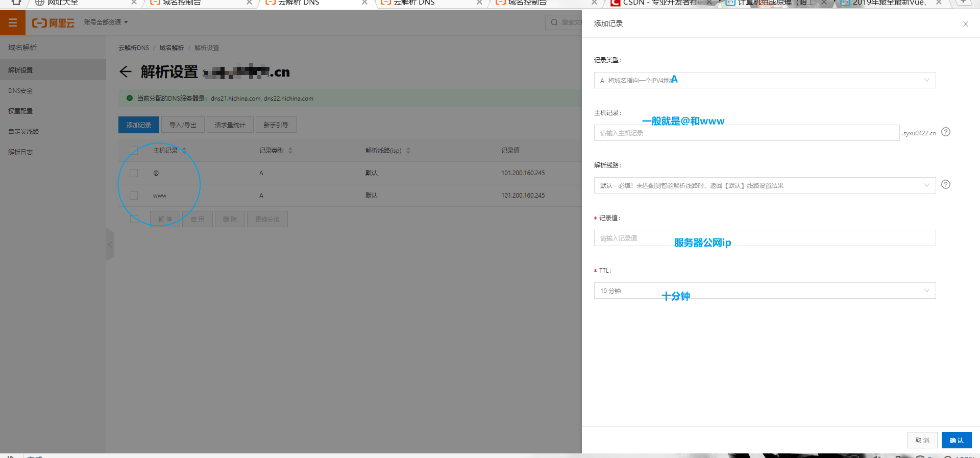Image resolution: width=980 pixels, height=458 pixels.
Task: Click 默认 line cell in the @ row
Action: pyautogui.click(x=372, y=173)
